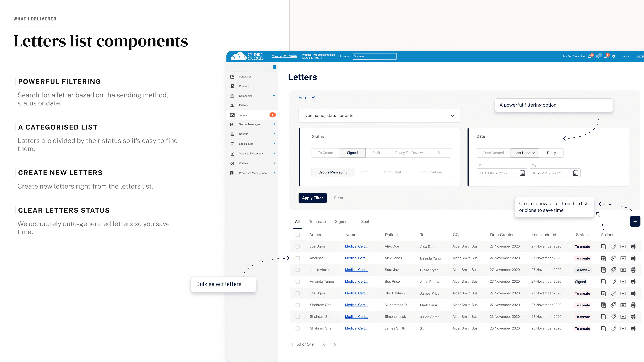The height and width of the screenshot is (362, 644).
Task: Open calendar picker for first date field
Action: point(522,173)
